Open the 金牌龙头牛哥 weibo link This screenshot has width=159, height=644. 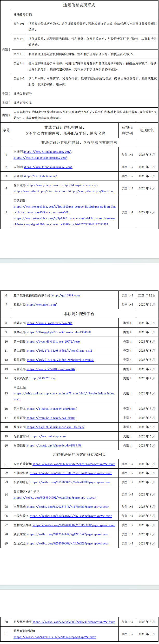click(74, 525)
